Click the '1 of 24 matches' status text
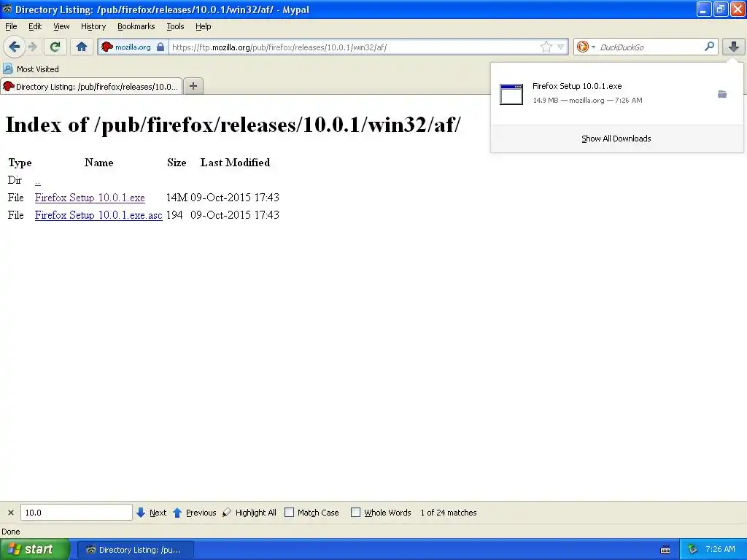 tap(449, 513)
